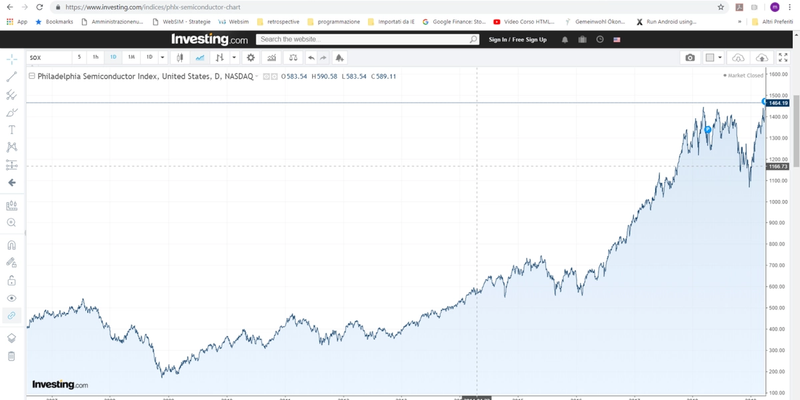Open the Altri Preferiti bookmarks folder
800x400 pixels.
tap(772, 22)
